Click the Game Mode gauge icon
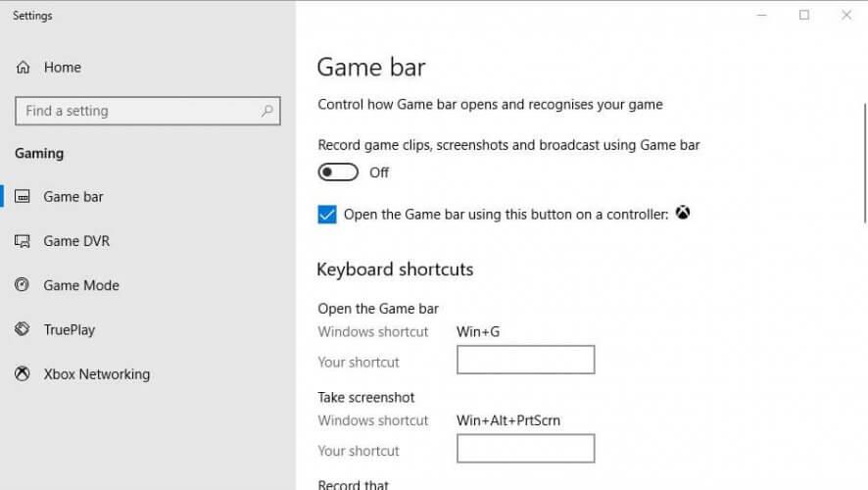The width and height of the screenshot is (868, 490). 23,285
